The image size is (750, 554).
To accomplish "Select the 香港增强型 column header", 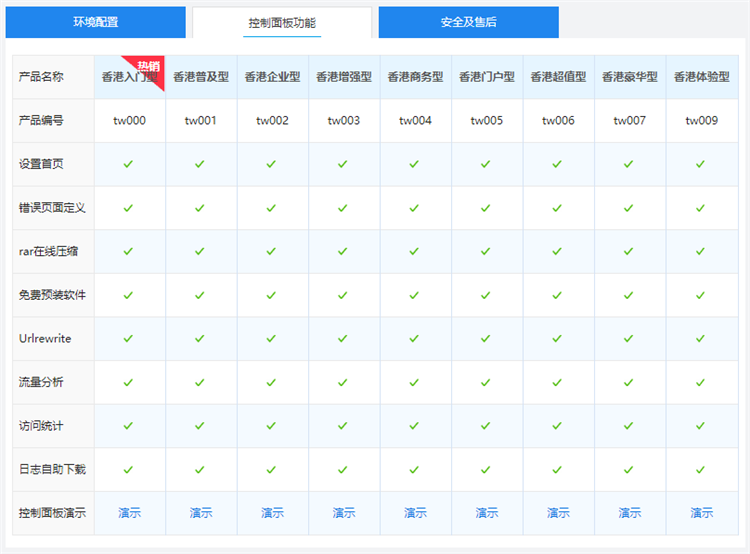I will 344,77.
